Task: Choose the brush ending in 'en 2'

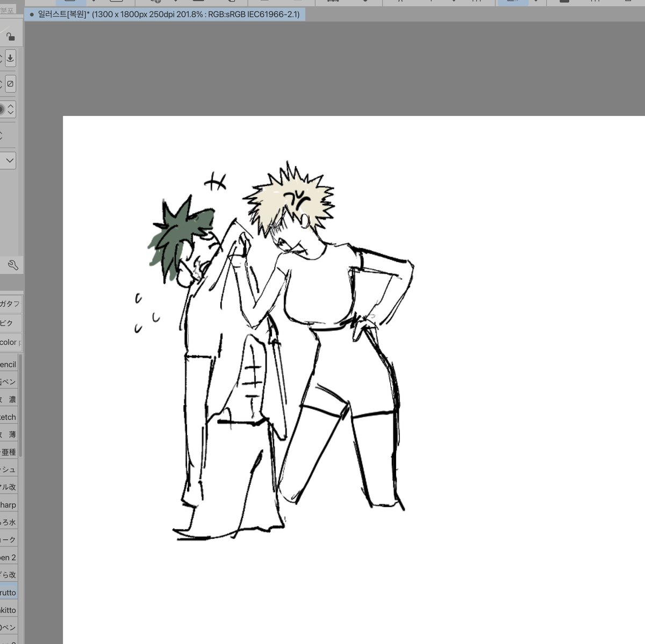Action: (x=9, y=557)
